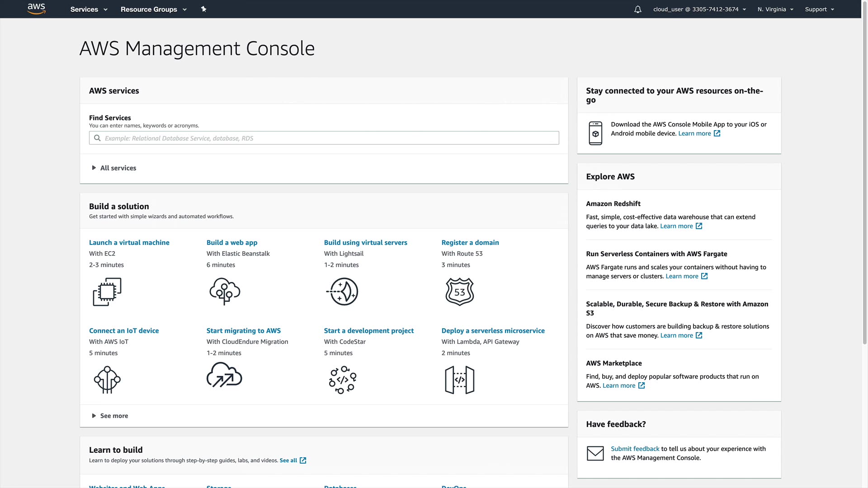The image size is (868, 488).
Task: Click the CloudEndure migration cloud arrow icon
Action: click(x=224, y=376)
